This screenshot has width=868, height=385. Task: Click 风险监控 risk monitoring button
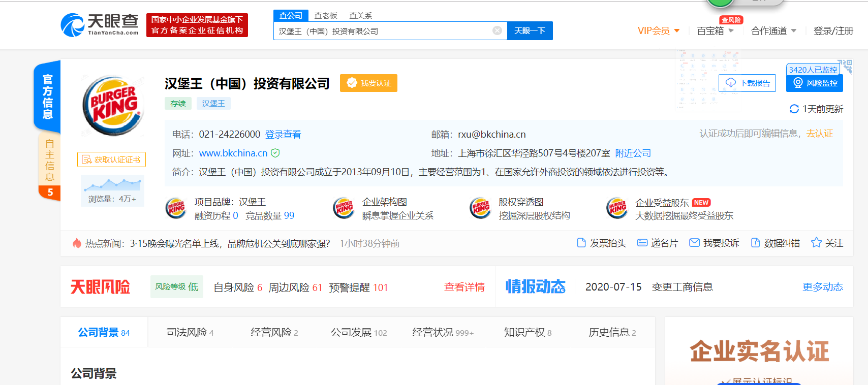click(x=814, y=83)
